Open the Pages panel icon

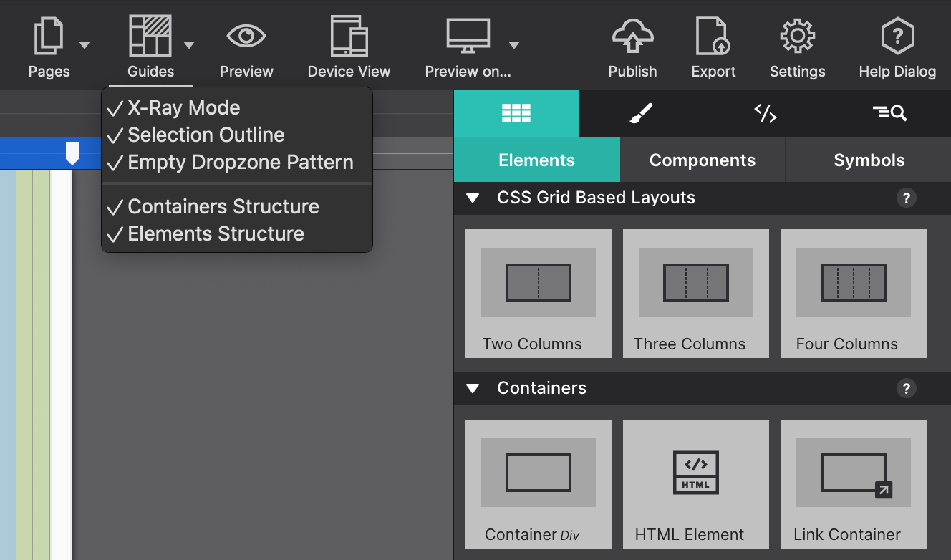click(49, 36)
